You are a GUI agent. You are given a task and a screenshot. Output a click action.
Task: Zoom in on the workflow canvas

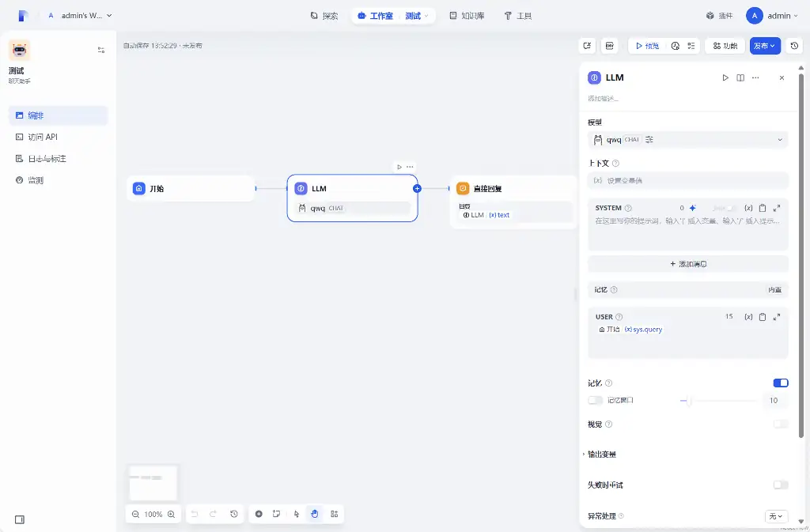[171, 514]
